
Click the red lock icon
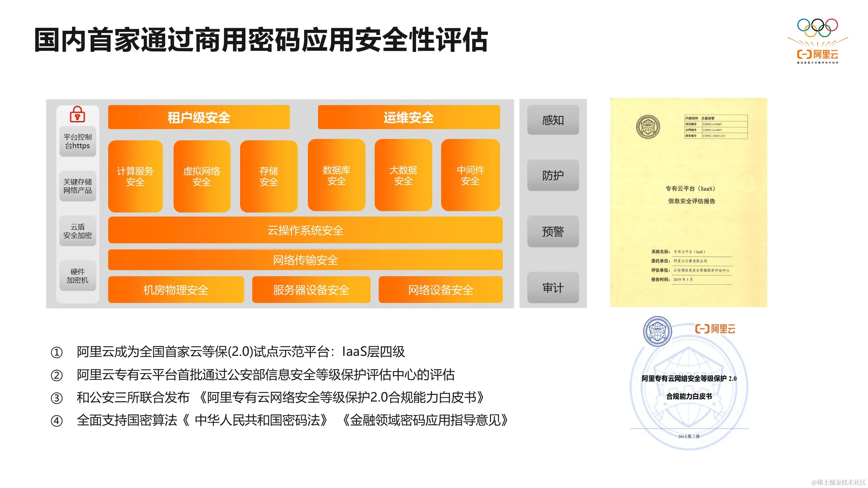point(77,114)
